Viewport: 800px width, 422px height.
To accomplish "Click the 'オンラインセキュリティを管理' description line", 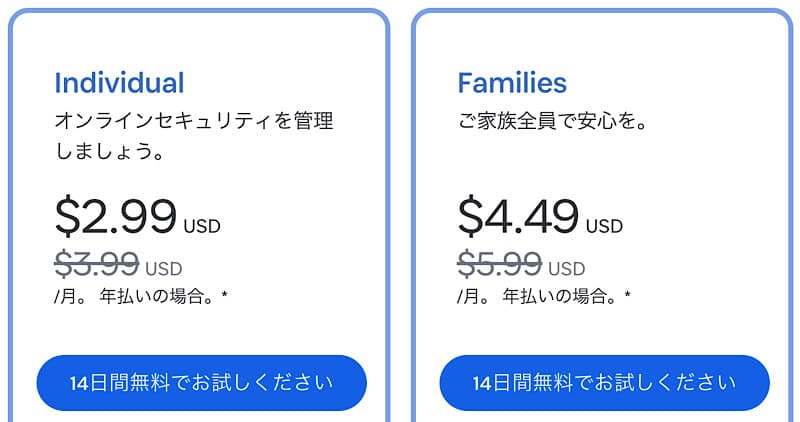I will point(194,122).
